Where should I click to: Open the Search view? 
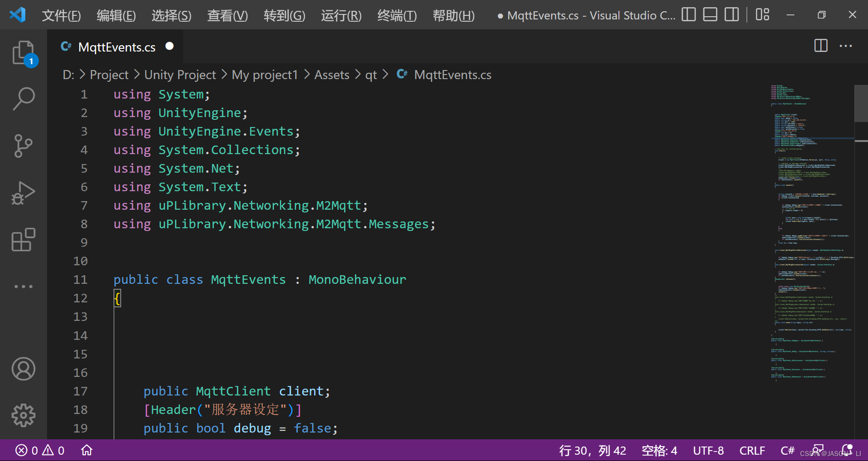tap(23, 99)
